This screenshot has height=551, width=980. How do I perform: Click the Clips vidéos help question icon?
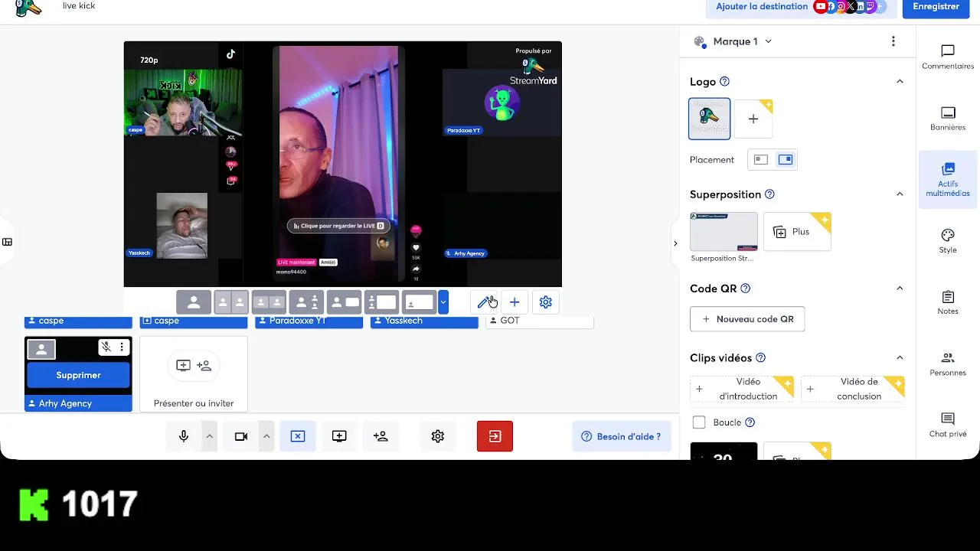pyautogui.click(x=761, y=358)
